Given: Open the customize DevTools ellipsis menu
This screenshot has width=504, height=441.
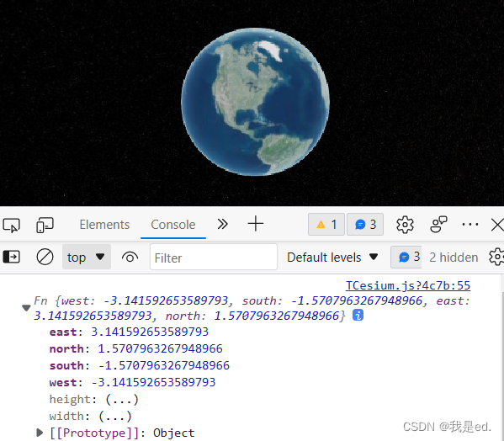Looking at the screenshot, I should [470, 225].
